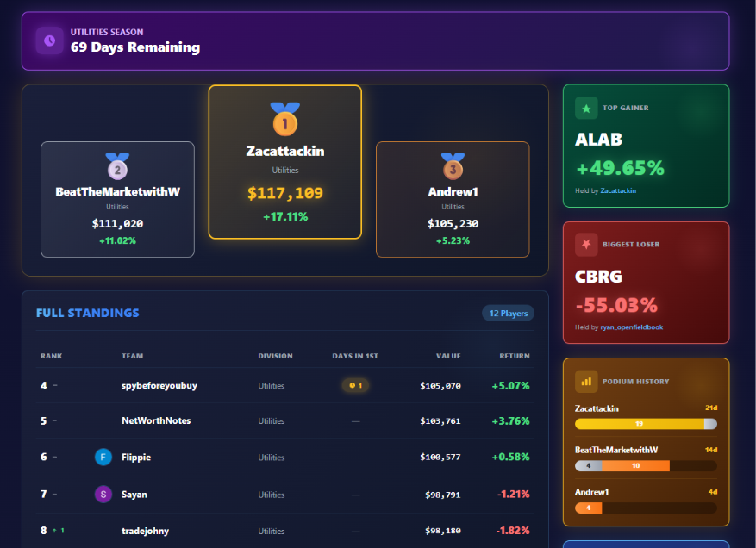Image resolution: width=756 pixels, height=548 pixels.
Task: Click the star icon in Top Gainer card
Action: point(586,108)
